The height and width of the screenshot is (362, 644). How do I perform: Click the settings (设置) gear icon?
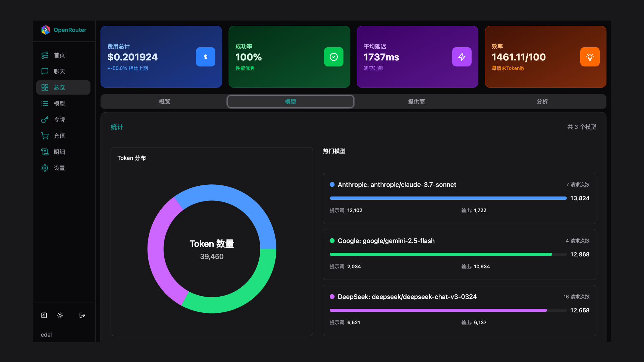pyautogui.click(x=45, y=168)
